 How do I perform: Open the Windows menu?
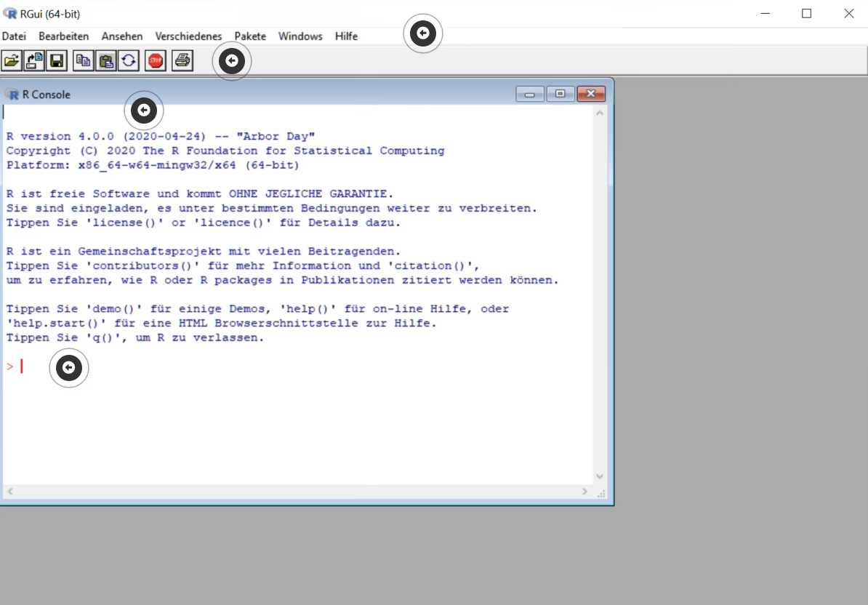click(x=300, y=36)
